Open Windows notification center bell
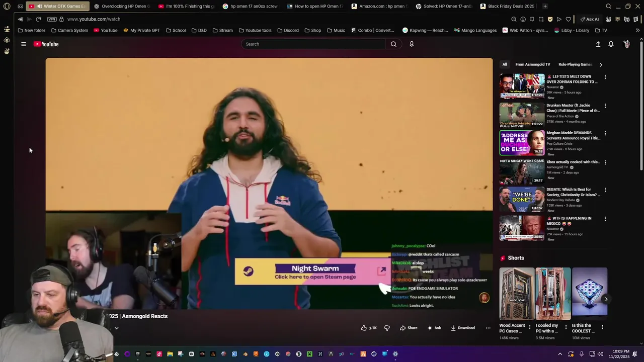This screenshot has height=362, width=644. pos(635,354)
